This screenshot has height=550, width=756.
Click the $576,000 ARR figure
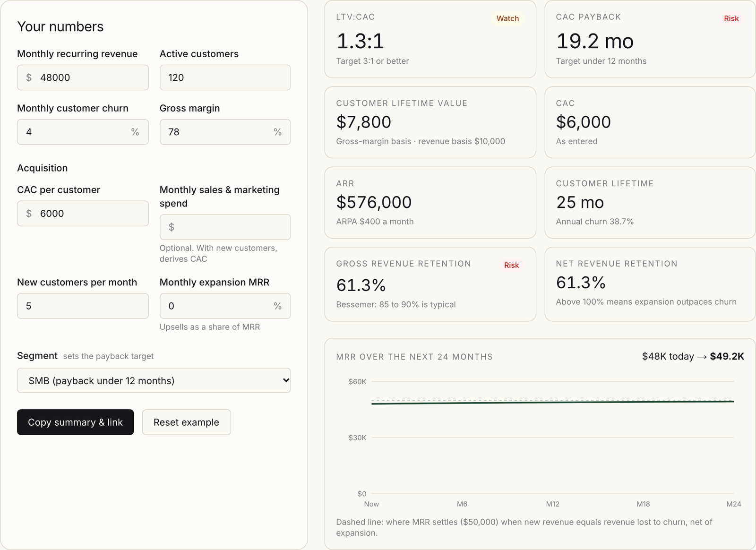click(374, 202)
